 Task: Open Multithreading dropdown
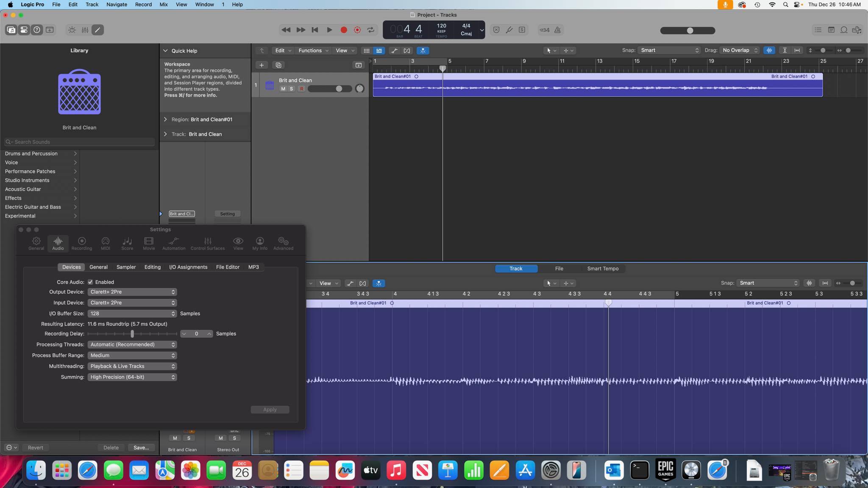click(x=132, y=366)
